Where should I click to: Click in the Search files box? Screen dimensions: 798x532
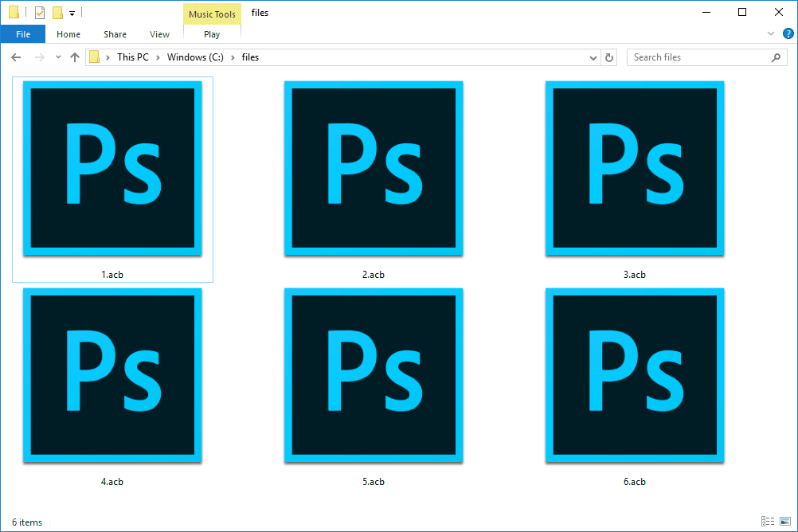tap(707, 57)
